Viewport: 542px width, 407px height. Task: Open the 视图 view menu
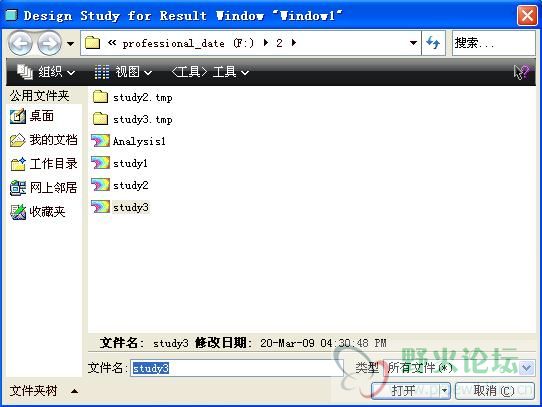pyautogui.click(x=123, y=72)
